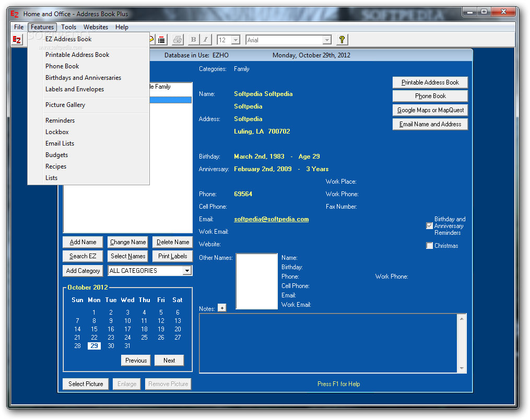Viewport: 530px width, 420px height.
Task: Select Recipes menu item
Action: (x=89, y=166)
